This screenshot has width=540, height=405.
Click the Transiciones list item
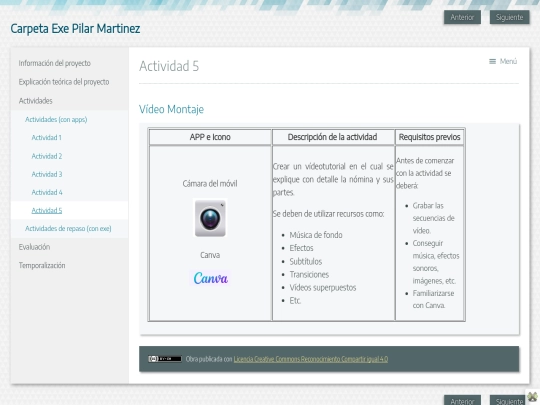[x=309, y=274]
